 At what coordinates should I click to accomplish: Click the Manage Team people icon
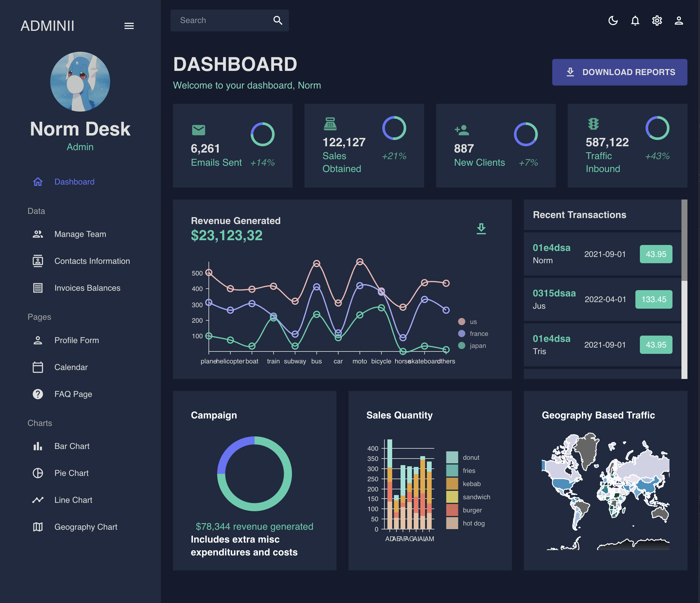click(x=38, y=234)
